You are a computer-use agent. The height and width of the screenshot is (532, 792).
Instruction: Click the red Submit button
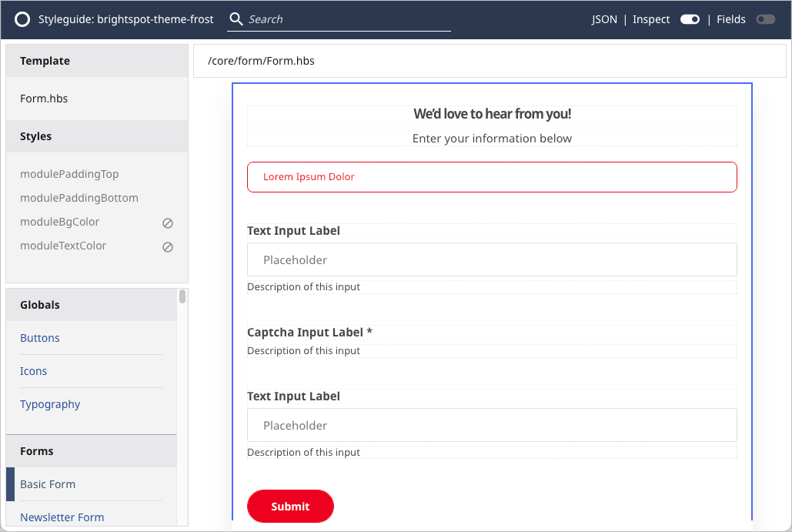290,506
